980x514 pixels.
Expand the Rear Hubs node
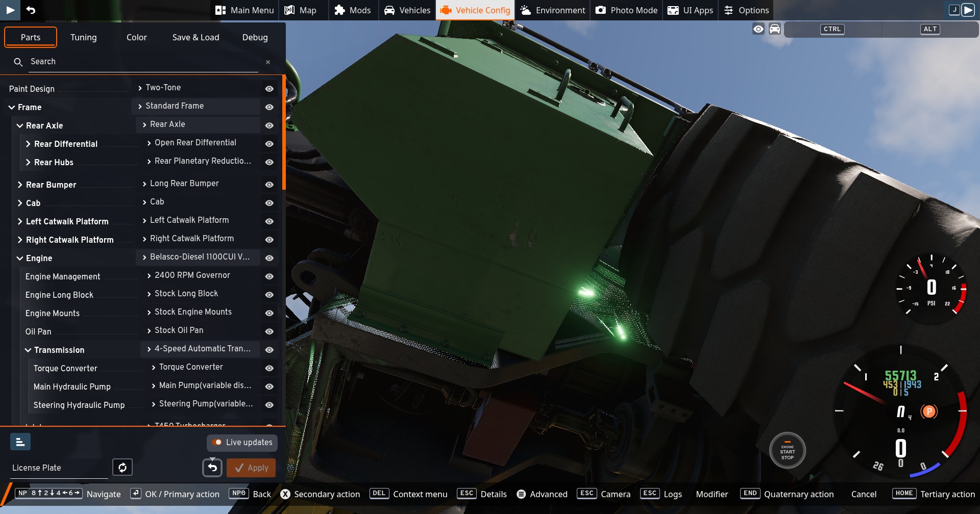pyautogui.click(x=28, y=162)
